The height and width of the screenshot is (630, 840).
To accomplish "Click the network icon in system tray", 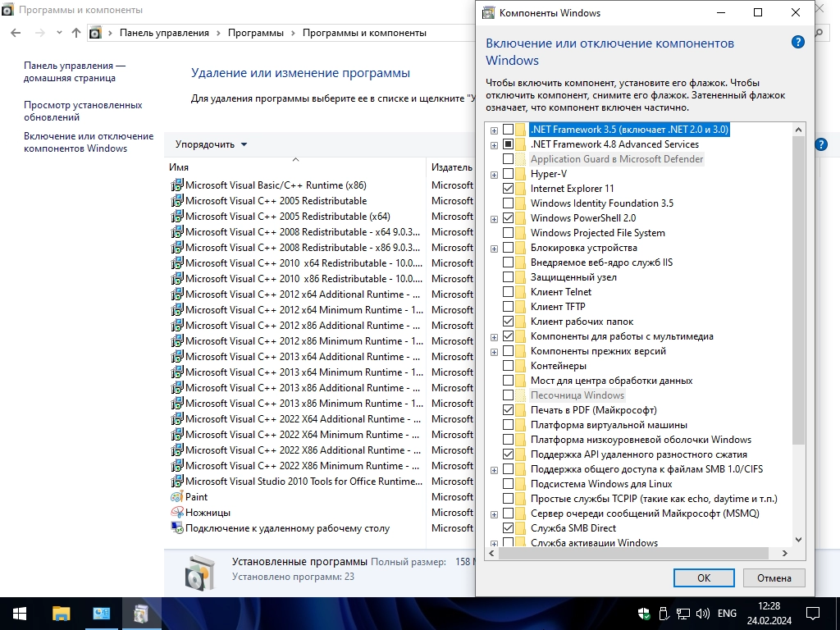I will tap(683, 614).
